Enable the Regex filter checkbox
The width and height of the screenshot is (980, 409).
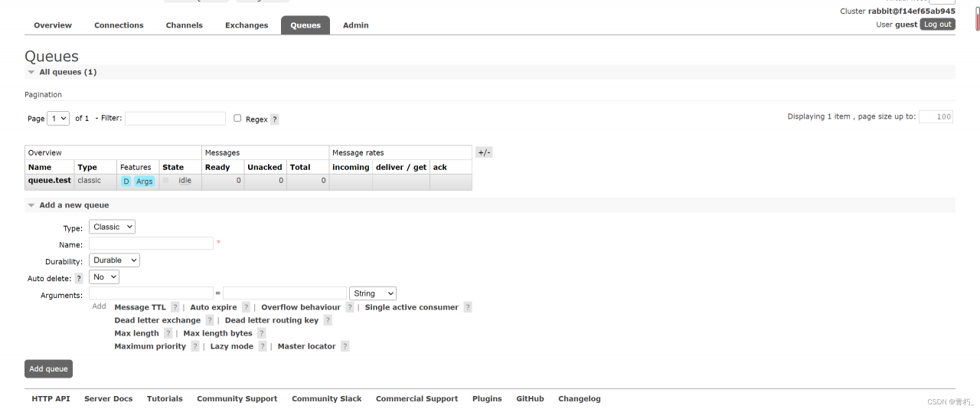[x=237, y=118]
